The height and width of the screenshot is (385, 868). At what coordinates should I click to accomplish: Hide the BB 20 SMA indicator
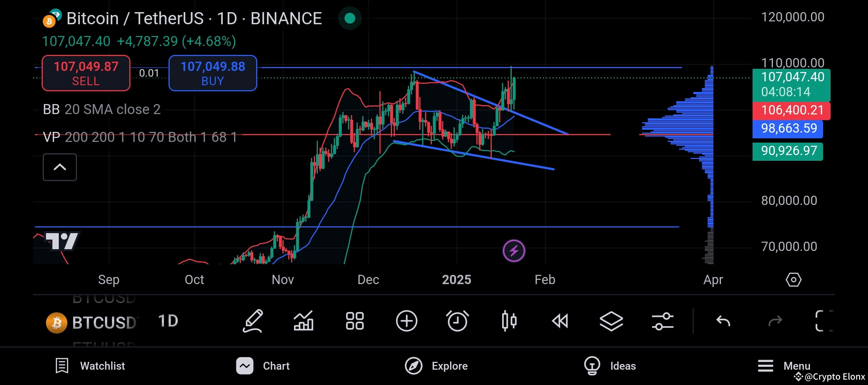click(102, 109)
